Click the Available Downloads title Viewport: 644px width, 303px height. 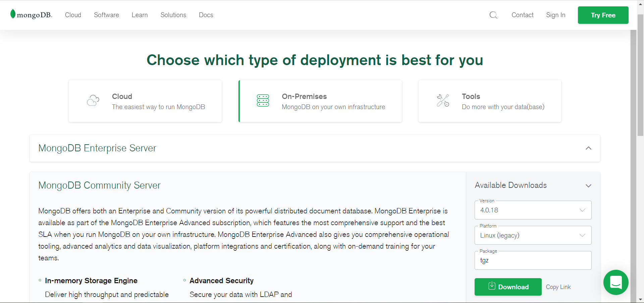511,185
